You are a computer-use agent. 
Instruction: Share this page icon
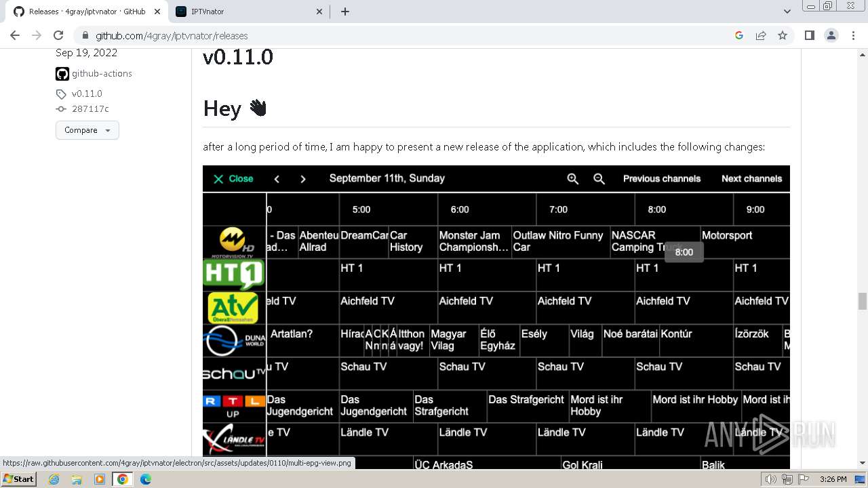point(761,35)
